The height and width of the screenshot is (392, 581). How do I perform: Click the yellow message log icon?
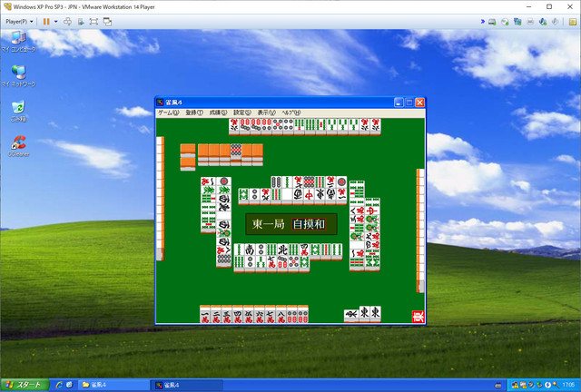(x=572, y=22)
